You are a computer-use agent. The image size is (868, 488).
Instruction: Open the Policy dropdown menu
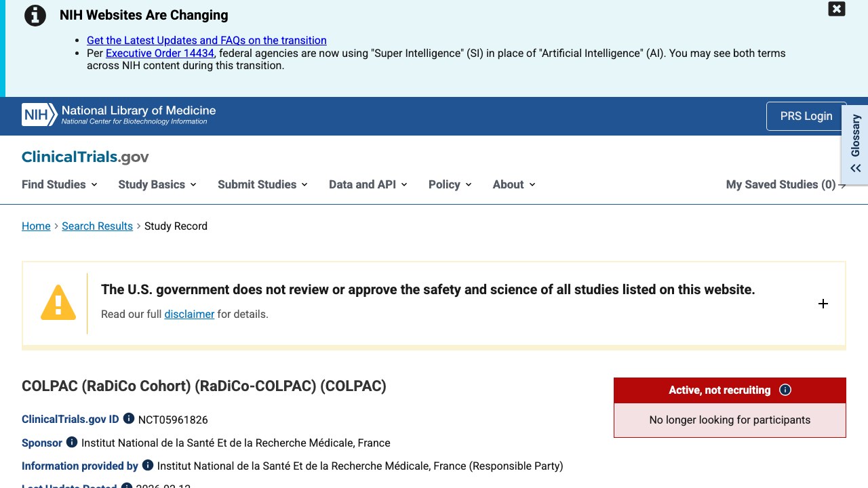(x=450, y=184)
